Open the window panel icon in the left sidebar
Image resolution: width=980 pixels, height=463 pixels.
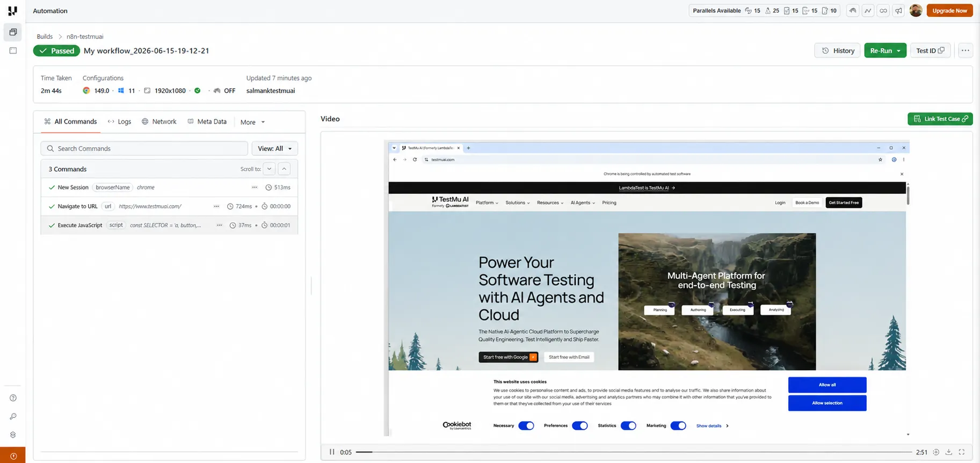tap(13, 50)
